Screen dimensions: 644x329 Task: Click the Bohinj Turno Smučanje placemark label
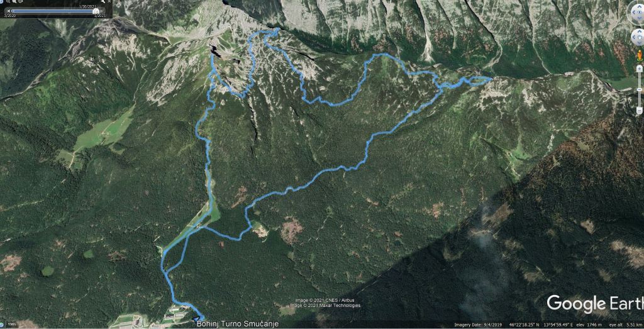[237, 324]
